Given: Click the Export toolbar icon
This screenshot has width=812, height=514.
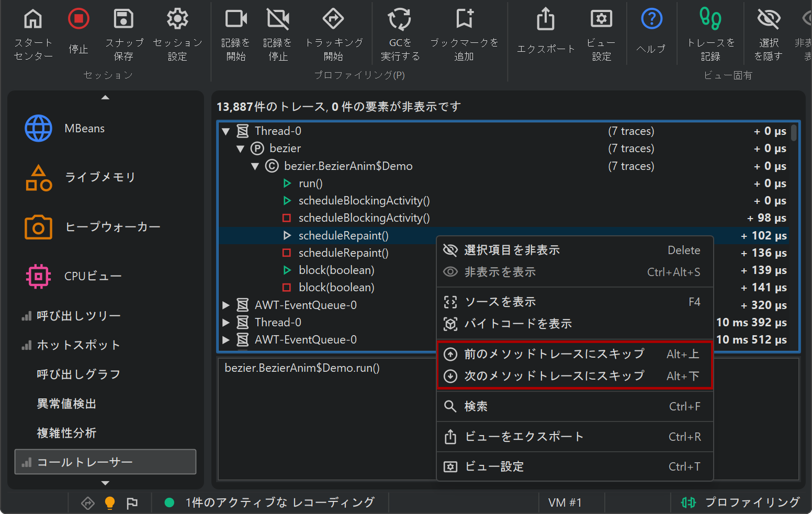Looking at the screenshot, I should click(x=545, y=20).
